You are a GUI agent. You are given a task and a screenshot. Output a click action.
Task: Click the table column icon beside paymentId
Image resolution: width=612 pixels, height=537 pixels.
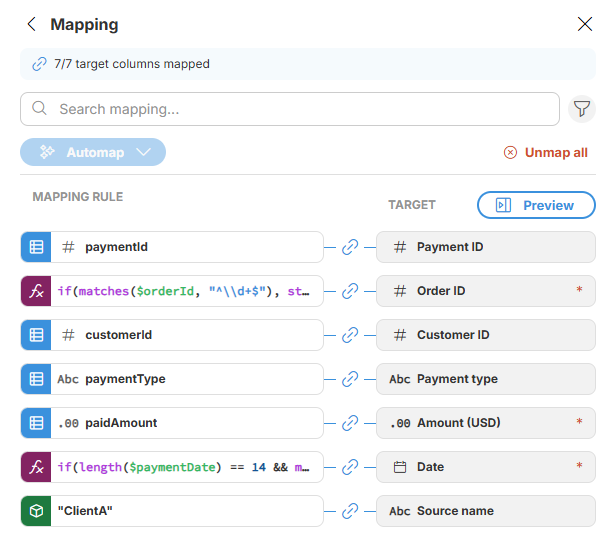[36, 247]
